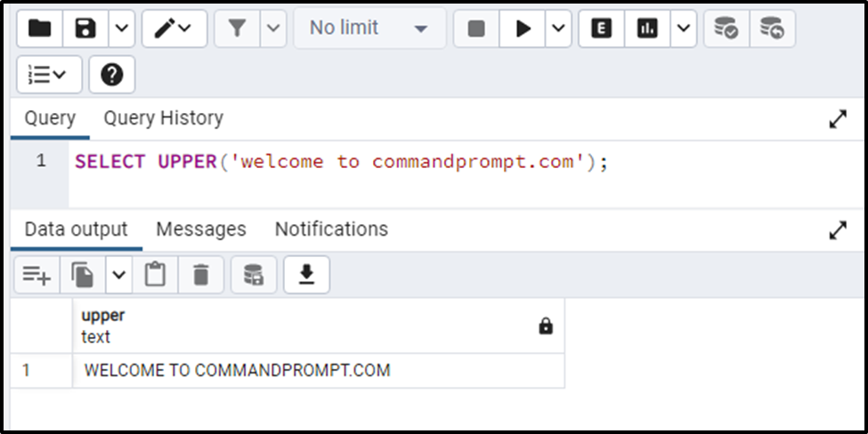The height and width of the screenshot is (434, 868).
Task: Execute the query with play button
Action: point(523,28)
